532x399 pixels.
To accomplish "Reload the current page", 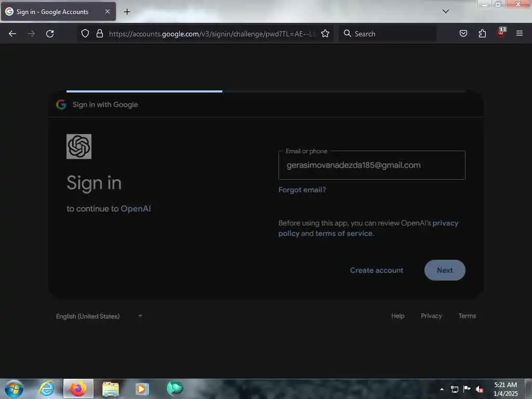I will 50,34.
